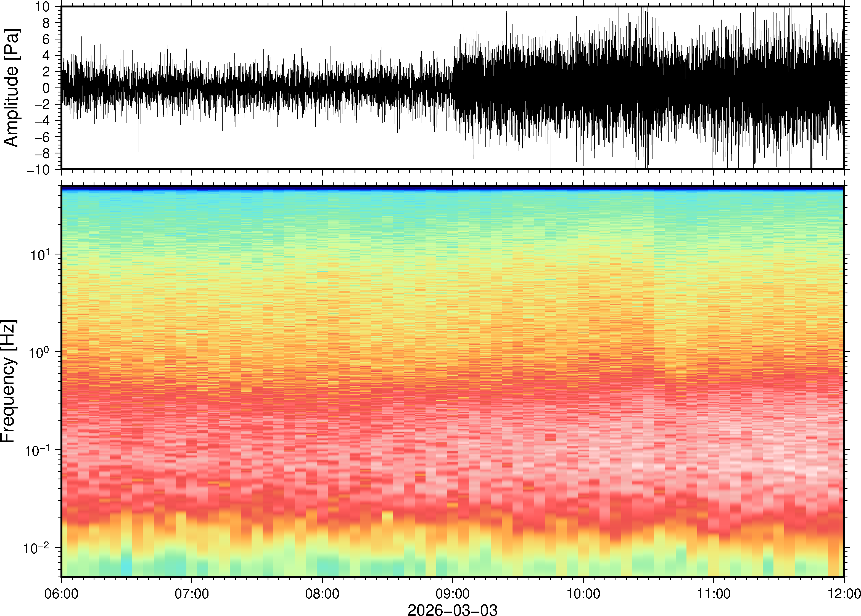Click the 12:00 time axis label
Image resolution: width=861 pixels, height=616 pixels.
(844, 594)
